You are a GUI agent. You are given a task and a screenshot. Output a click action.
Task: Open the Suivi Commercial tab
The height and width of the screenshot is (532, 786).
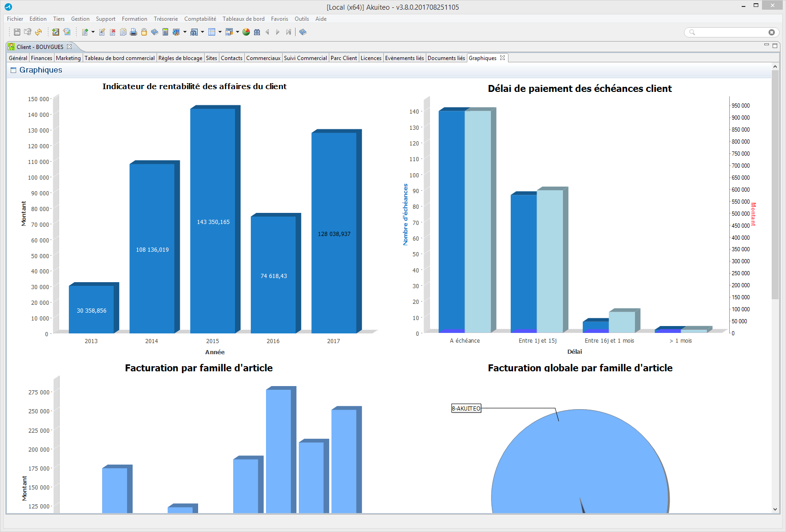click(x=305, y=58)
